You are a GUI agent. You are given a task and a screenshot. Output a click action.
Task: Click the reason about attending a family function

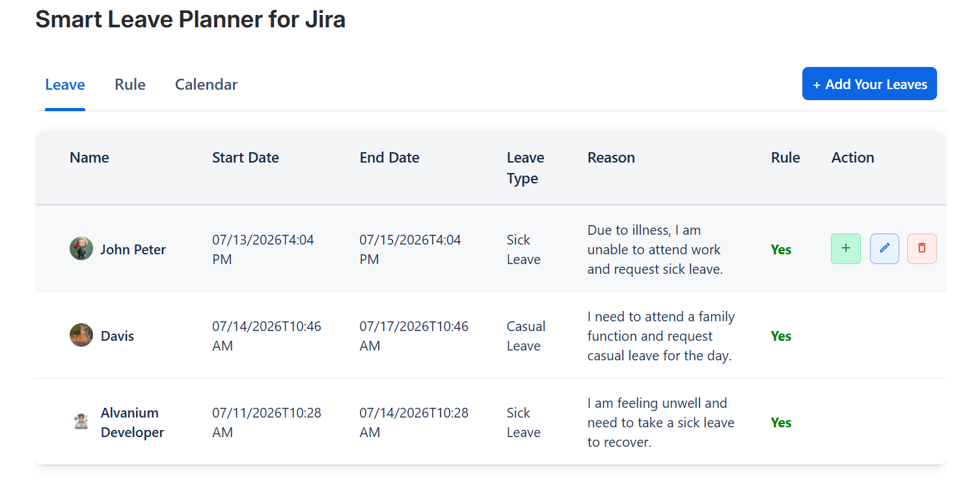661,336
